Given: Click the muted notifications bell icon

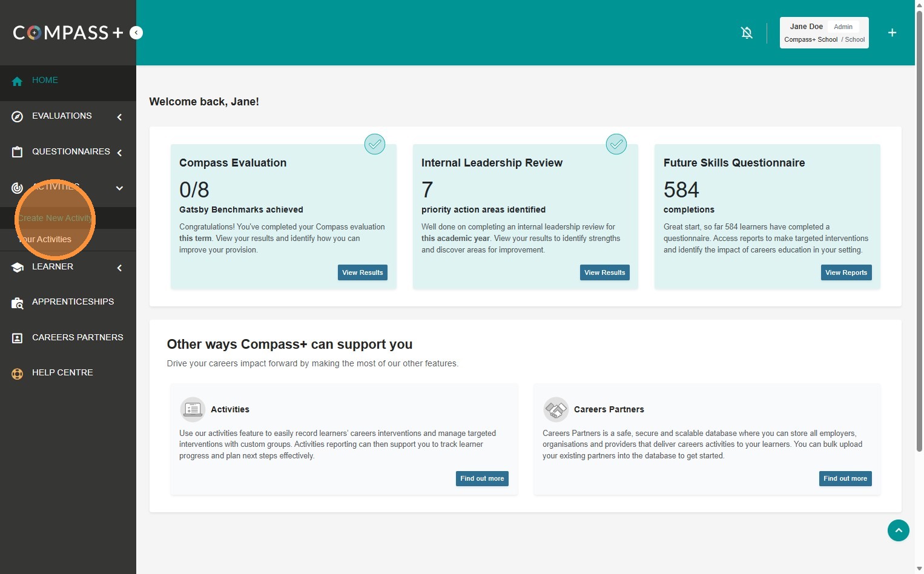Looking at the screenshot, I should 747,33.
